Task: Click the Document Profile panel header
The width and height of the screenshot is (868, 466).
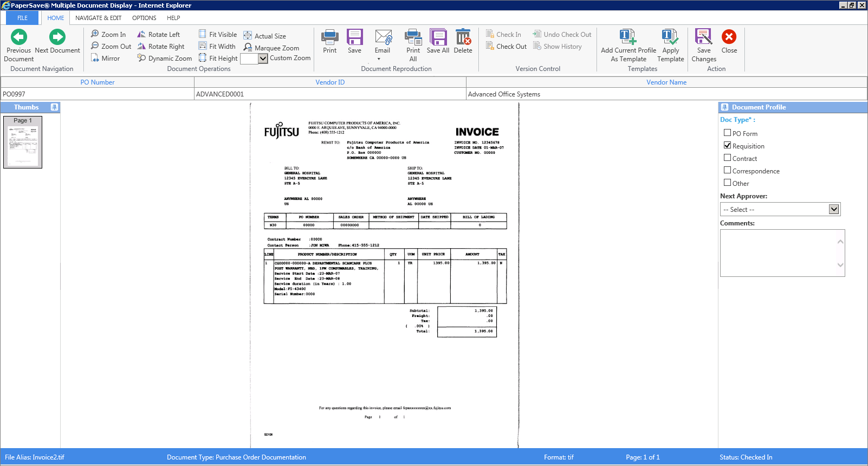Action: point(793,107)
